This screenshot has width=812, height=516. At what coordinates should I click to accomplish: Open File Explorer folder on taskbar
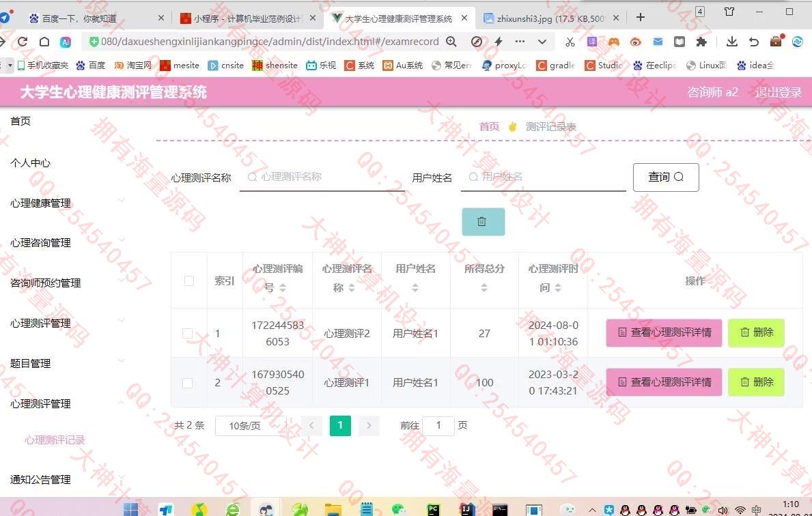point(333,509)
